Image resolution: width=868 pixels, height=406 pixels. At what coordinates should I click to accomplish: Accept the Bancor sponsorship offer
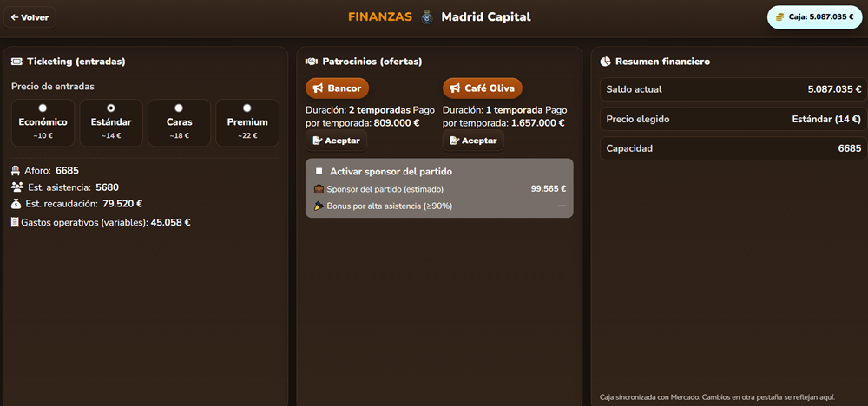coord(336,141)
